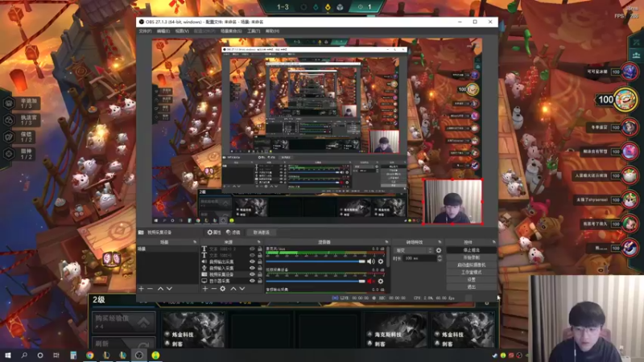Add a new source with the plus icon

(x=205, y=289)
